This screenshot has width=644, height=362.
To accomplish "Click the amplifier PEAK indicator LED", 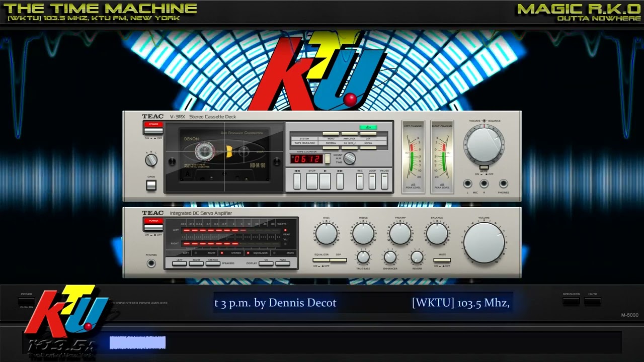I will pos(285,230).
